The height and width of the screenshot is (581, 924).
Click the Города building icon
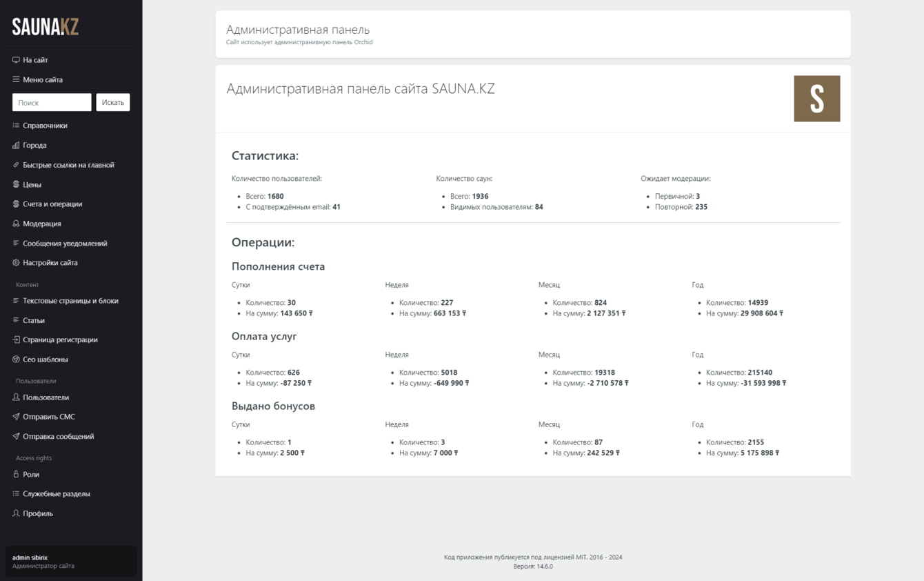(16, 146)
